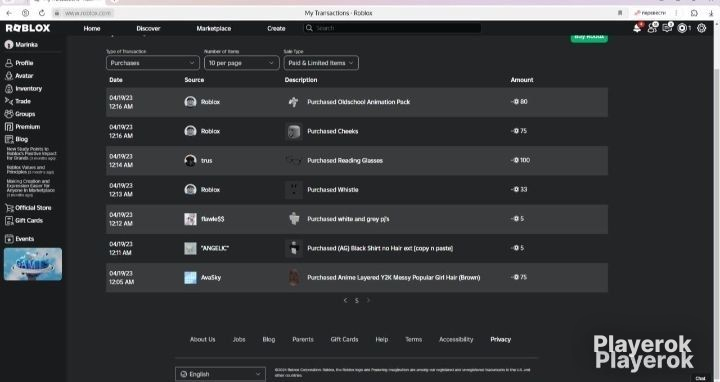The image size is (720, 382).
Task: Click trus seller avatar
Action: coord(190,161)
